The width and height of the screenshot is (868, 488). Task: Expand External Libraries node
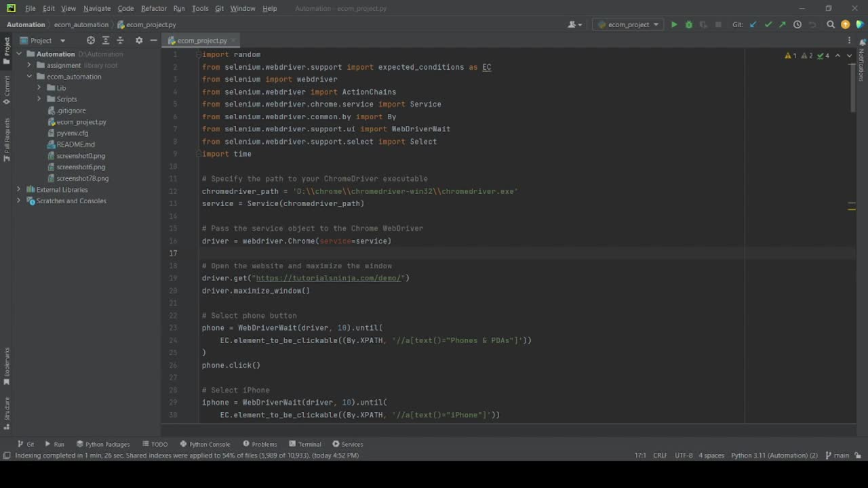tap(19, 190)
